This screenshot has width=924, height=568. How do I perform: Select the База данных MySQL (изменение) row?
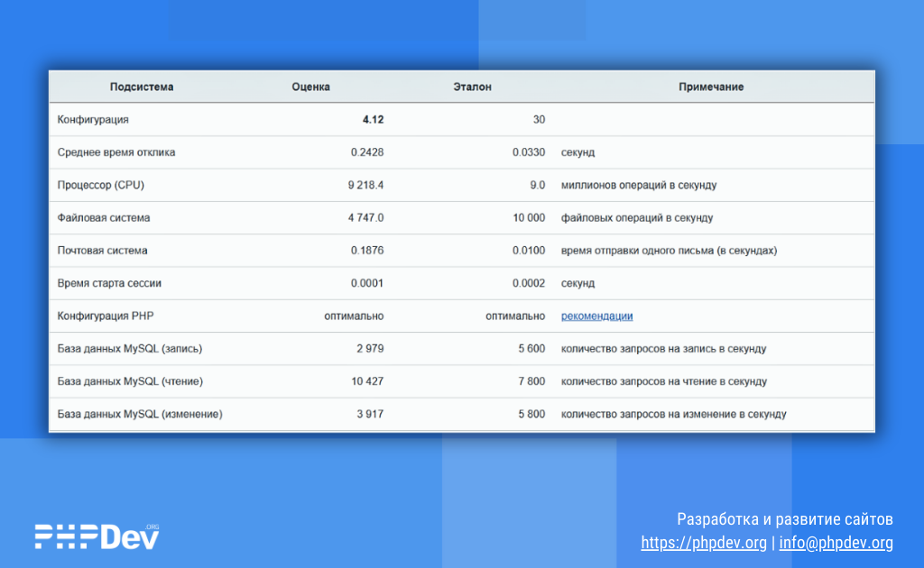[461, 415]
